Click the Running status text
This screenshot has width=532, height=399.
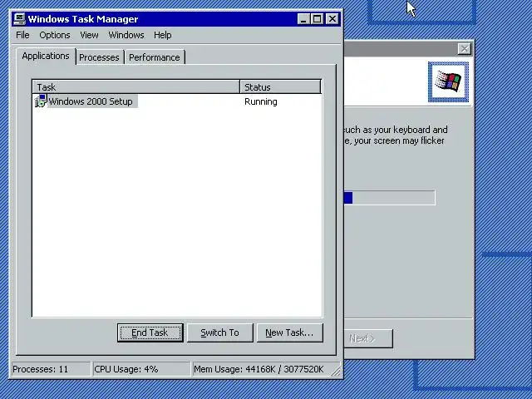click(260, 101)
